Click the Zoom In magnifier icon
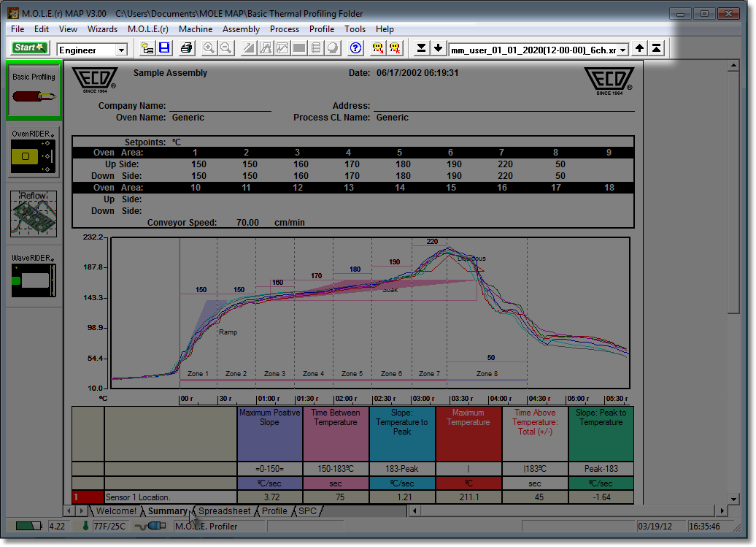The width and height of the screenshot is (756, 547). tap(209, 48)
